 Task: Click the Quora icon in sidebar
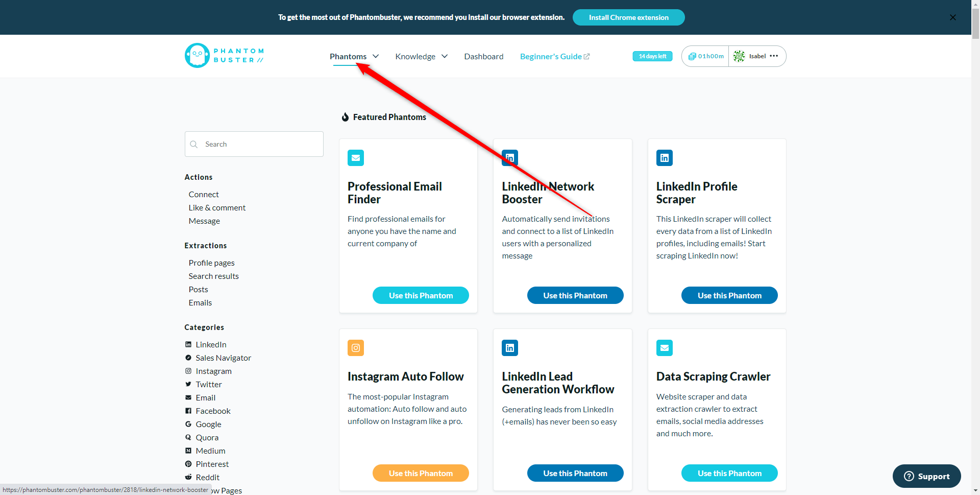pos(188,437)
